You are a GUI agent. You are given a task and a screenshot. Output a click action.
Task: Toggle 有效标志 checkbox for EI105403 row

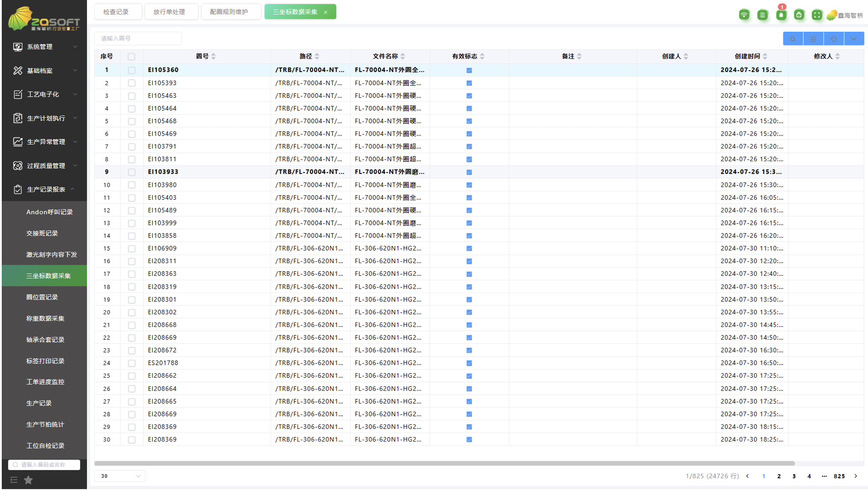(469, 198)
